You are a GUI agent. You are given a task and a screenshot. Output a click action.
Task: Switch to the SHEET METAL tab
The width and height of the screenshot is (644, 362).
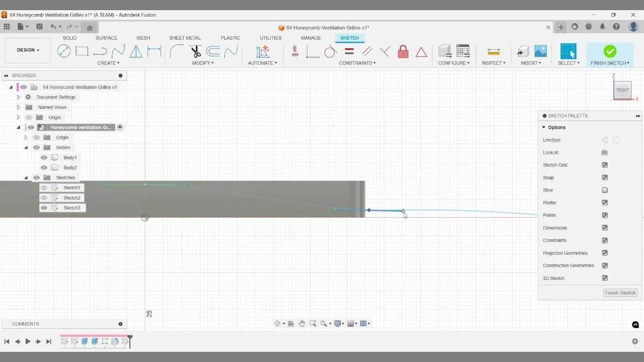tap(185, 38)
